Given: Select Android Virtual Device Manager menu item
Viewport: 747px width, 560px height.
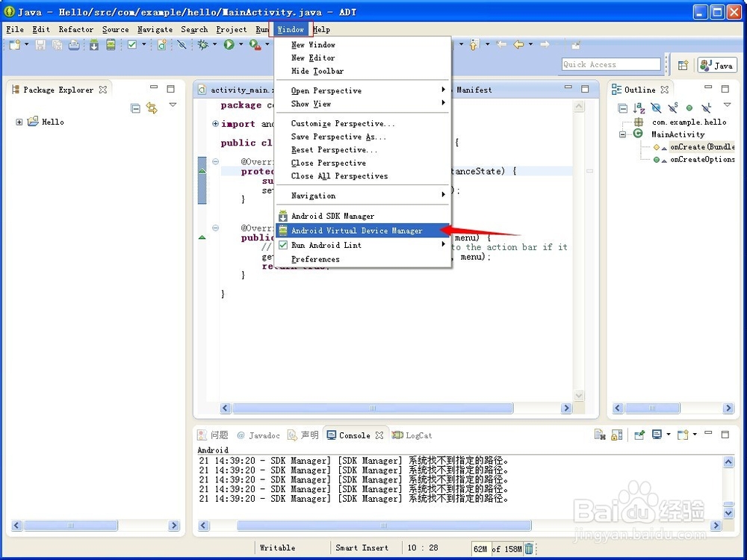Looking at the screenshot, I should coord(363,231).
